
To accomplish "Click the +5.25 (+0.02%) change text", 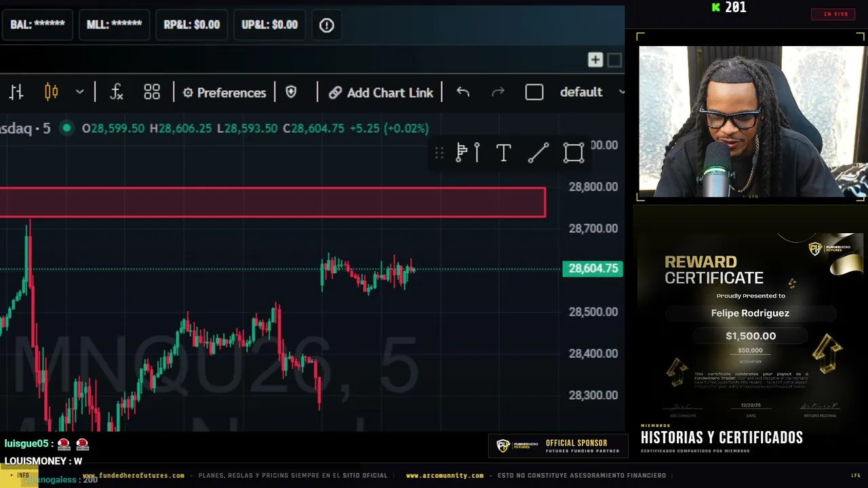I will click(x=389, y=128).
